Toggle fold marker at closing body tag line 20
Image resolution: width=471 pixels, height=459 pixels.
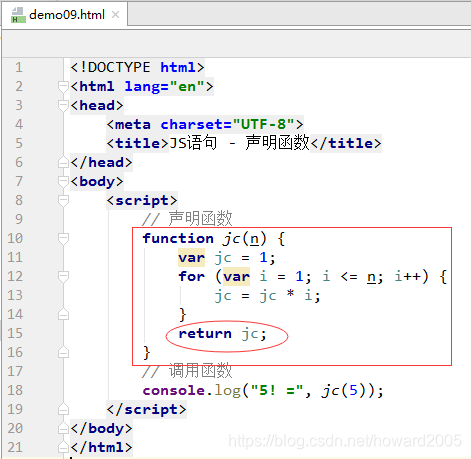pyautogui.click(x=63, y=429)
